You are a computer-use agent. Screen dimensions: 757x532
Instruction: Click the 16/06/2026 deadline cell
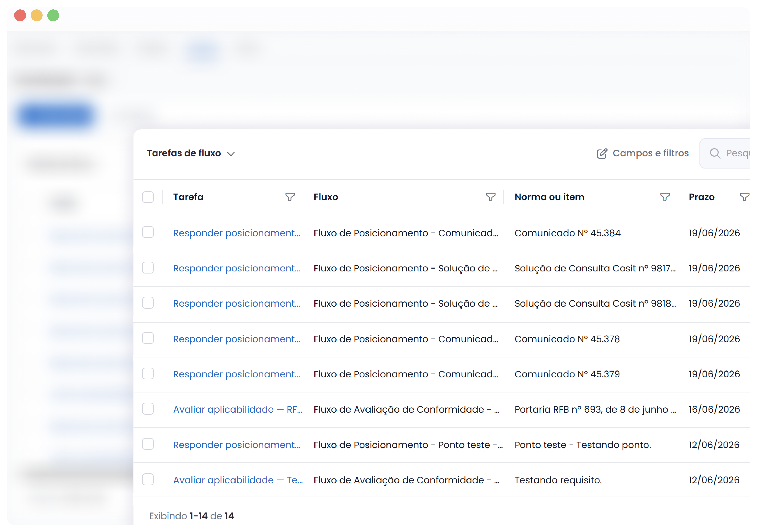pyautogui.click(x=714, y=410)
